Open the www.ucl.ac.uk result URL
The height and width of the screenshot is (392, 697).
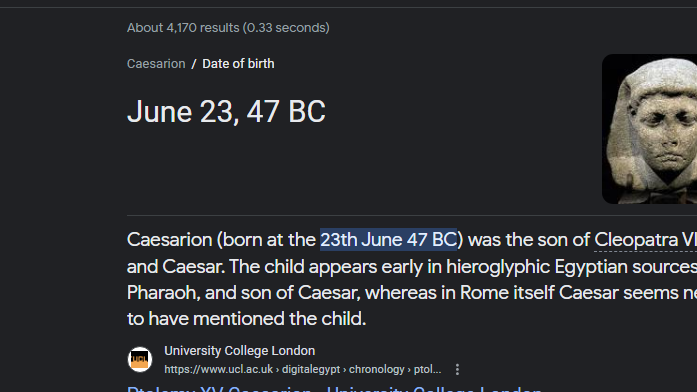pos(303,369)
